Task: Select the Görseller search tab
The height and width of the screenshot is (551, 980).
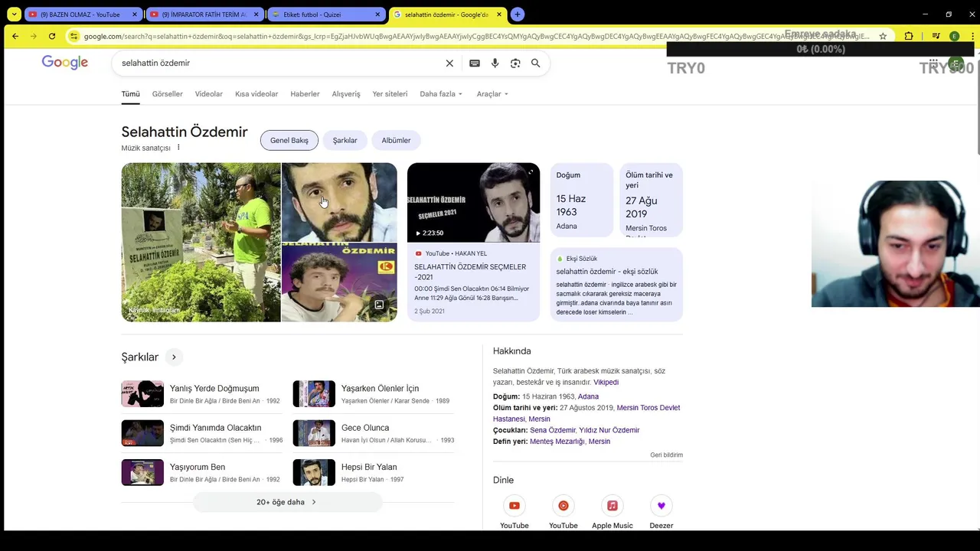Action: tap(168, 94)
